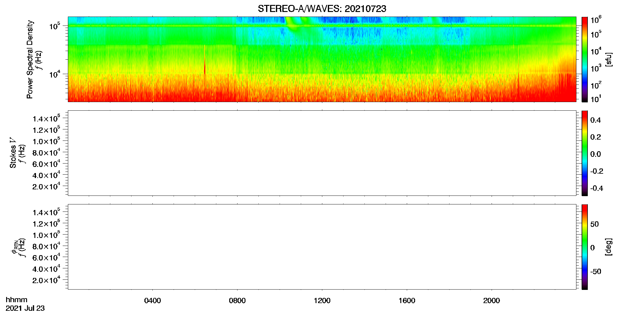Select the Power Spectral Density axis label
Viewport: 644px width, 332px height.
[30, 59]
